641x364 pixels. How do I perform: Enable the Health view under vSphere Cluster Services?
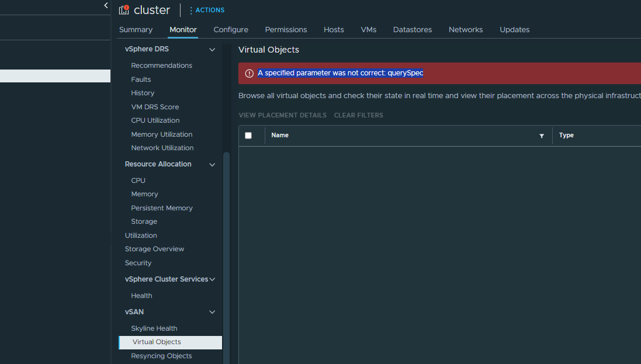[x=141, y=295]
